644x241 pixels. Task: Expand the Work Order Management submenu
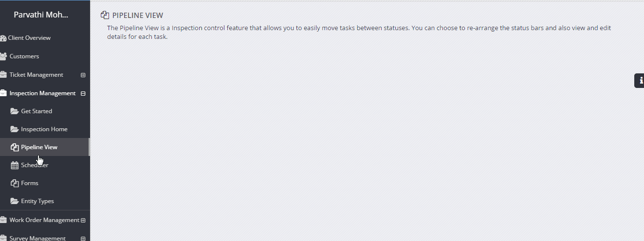coord(83,220)
